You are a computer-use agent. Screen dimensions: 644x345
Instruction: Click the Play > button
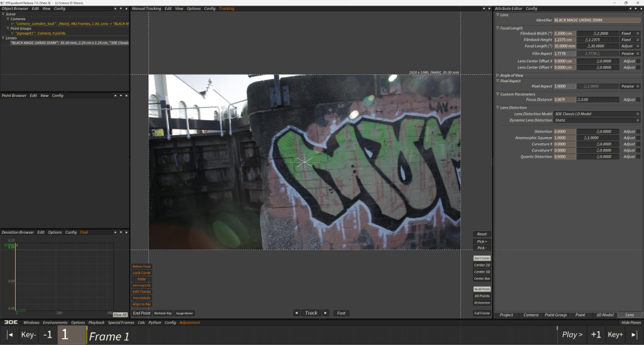572,335
